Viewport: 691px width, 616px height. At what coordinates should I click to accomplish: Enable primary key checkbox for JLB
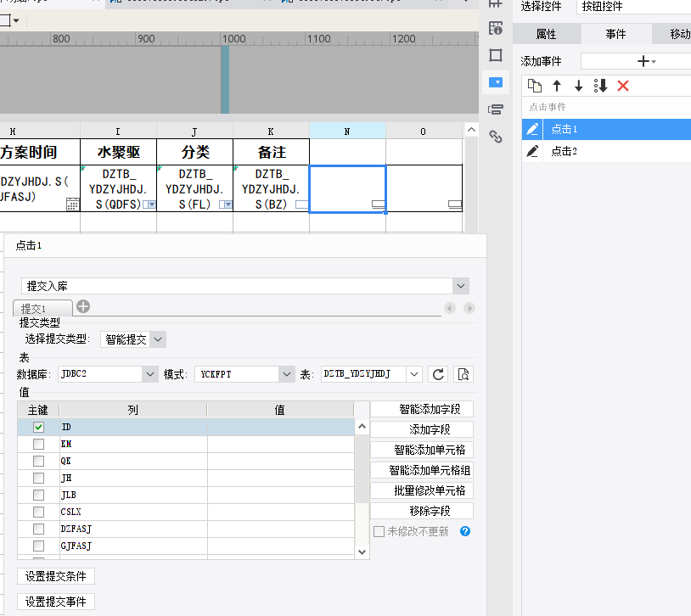click(38, 495)
